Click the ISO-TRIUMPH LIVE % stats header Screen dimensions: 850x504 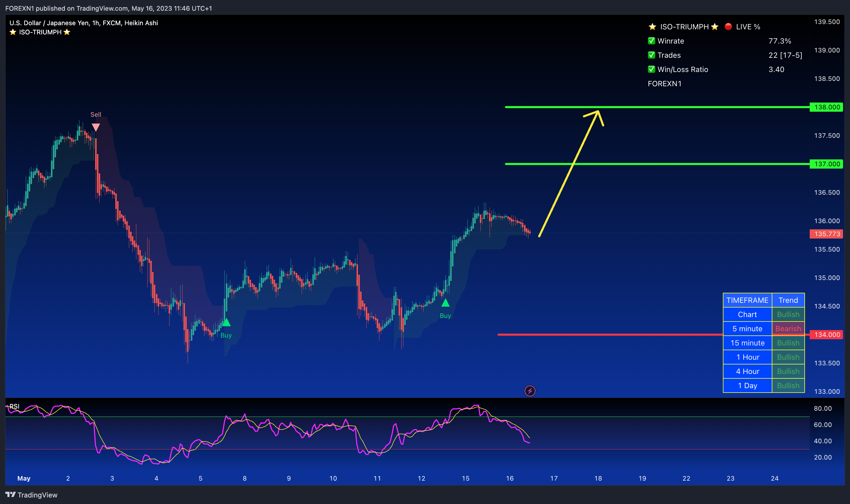[x=704, y=26]
